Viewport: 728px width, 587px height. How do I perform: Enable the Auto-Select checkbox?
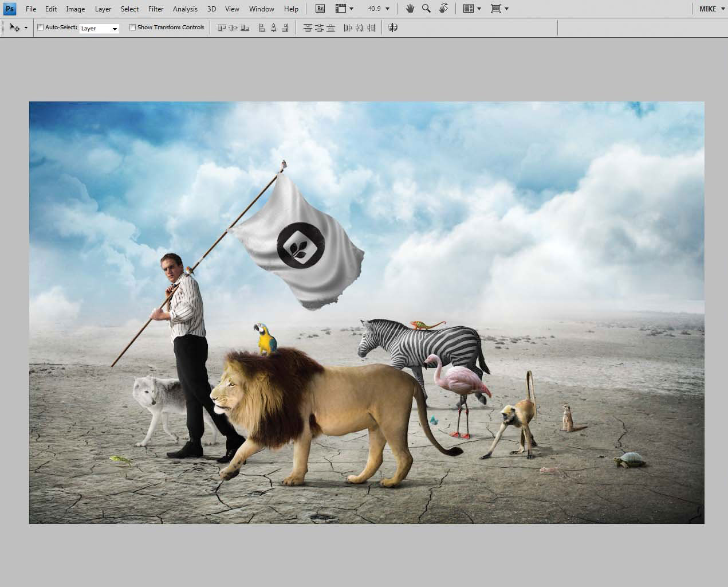click(40, 28)
